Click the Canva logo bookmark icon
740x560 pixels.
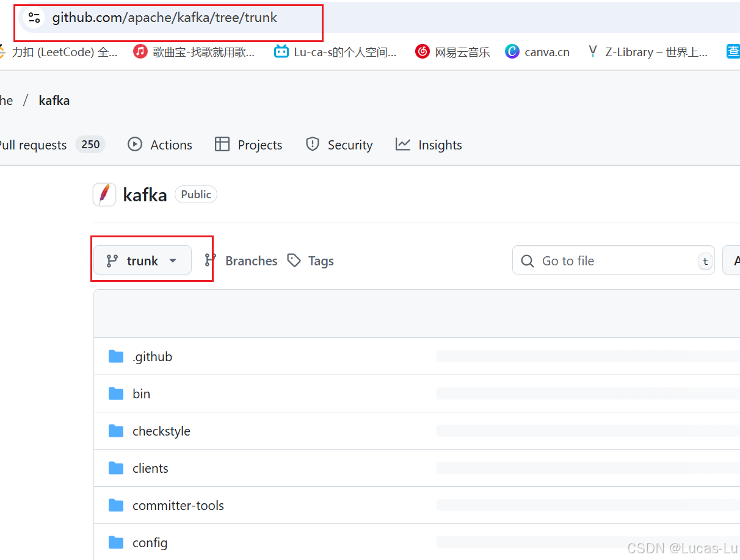tap(512, 51)
